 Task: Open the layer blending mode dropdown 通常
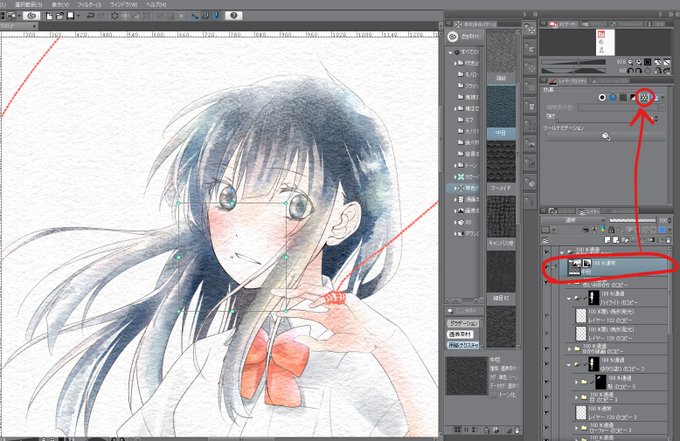(572, 220)
